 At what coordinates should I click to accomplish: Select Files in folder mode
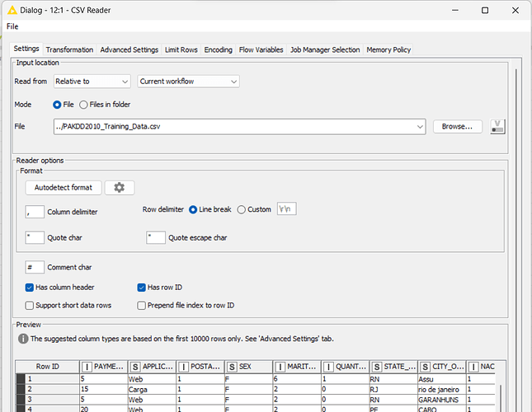point(83,105)
